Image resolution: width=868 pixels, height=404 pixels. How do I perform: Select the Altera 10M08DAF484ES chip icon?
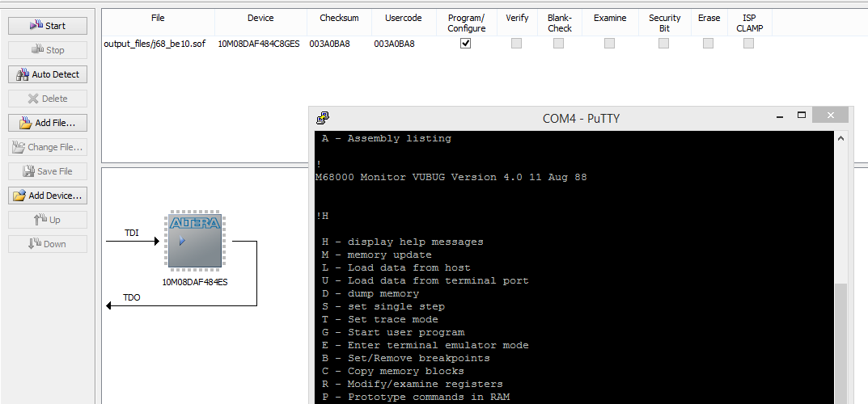tap(195, 241)
